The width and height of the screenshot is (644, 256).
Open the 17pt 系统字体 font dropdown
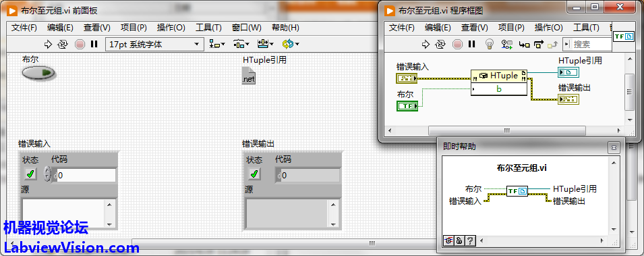coord(155,45)
